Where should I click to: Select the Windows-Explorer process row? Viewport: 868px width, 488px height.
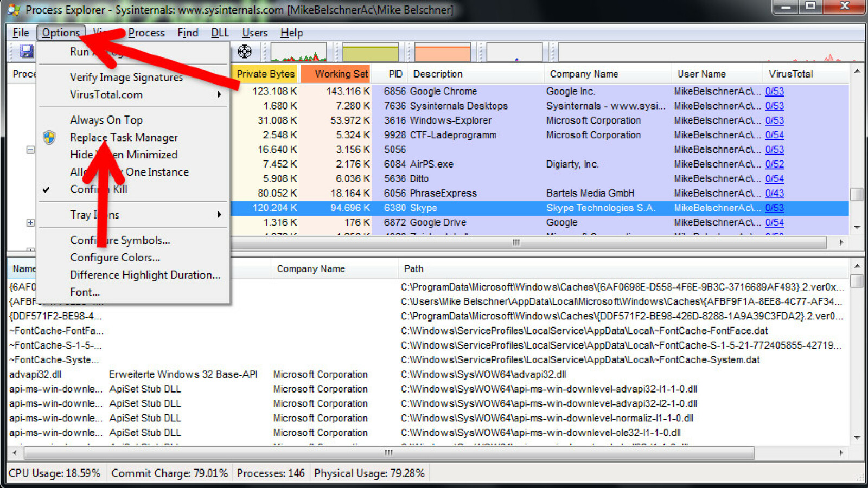pyautogui.click(x=540, y=120)
